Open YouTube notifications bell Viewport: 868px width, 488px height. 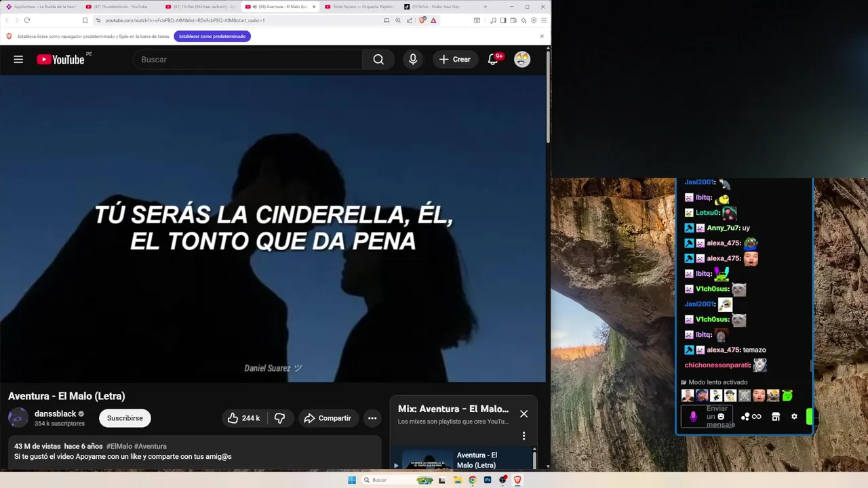coord(494,60)
